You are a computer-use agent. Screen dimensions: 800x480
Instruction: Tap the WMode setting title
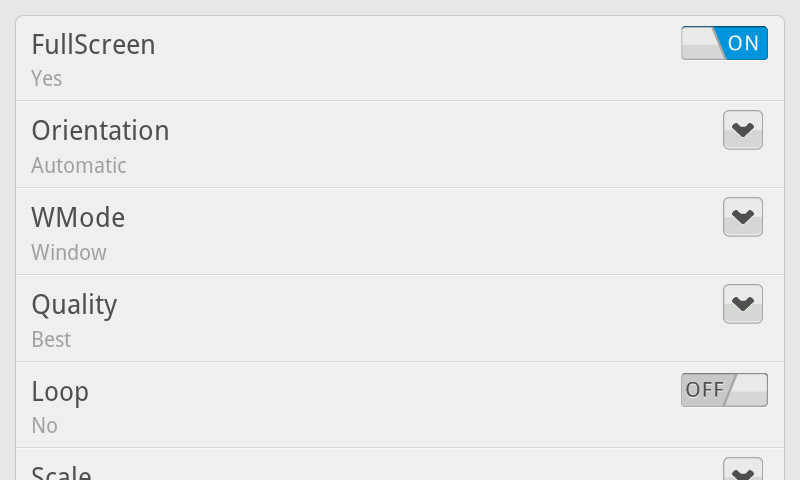[x=78, y=218]
